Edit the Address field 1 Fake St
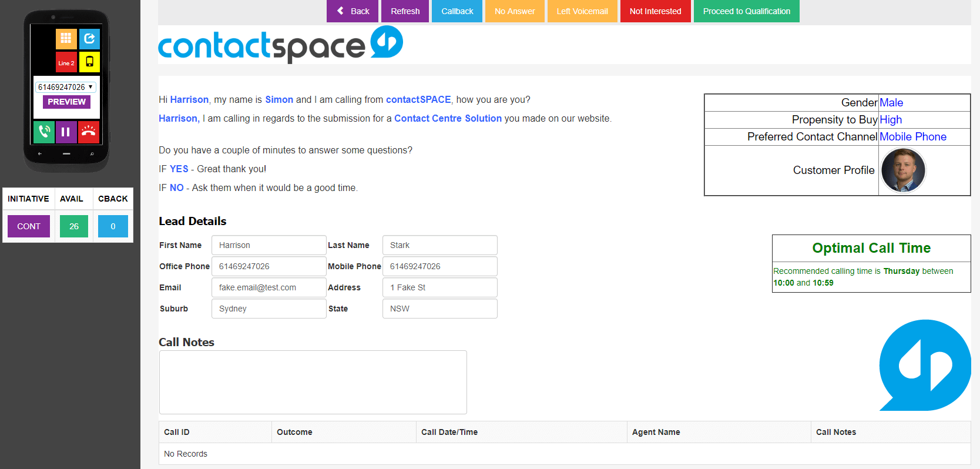This screenshot has width=980, height=469. 439,287
